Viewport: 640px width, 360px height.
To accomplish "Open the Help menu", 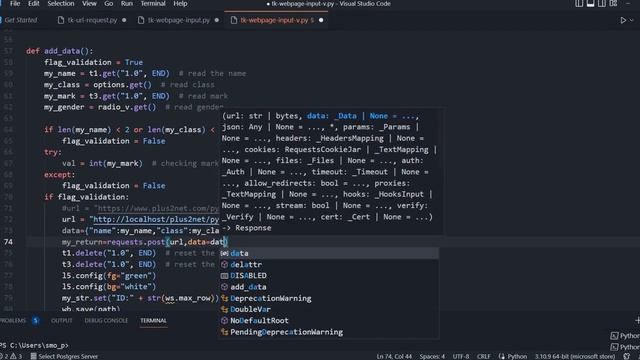I will tap(180, 4).
